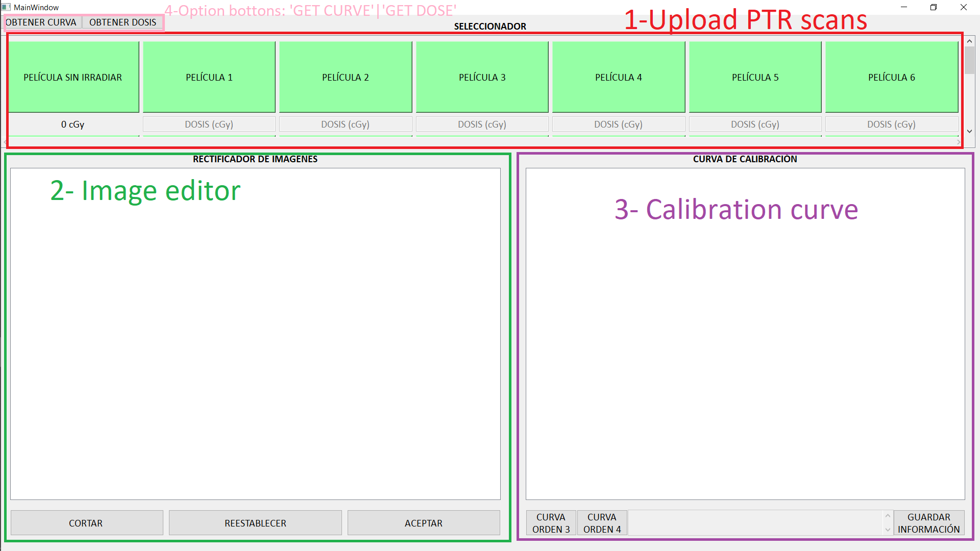This screenshot has height=551, width=980.
Task: Open the PELÍCULA 3 upload area
Action: (482, 77)
